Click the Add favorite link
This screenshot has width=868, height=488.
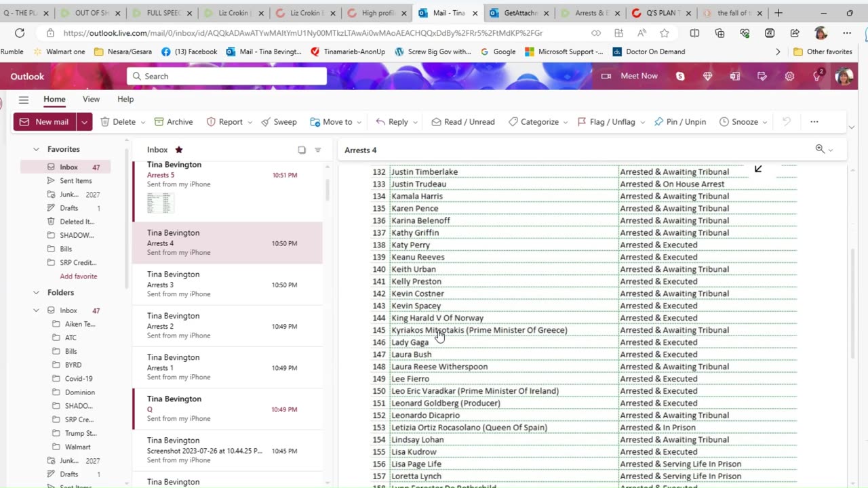[78, 277]
